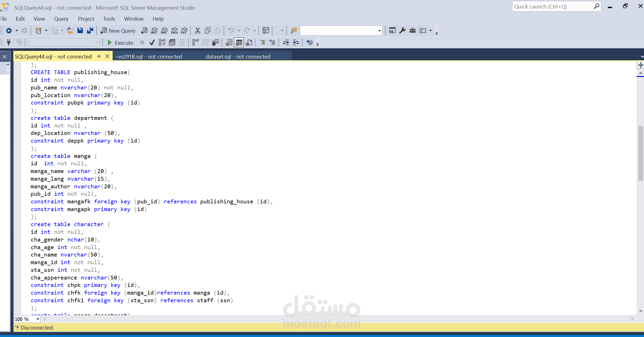This screenshot has height=337, width=644.
Task: Switch to the dataset.sql tab
Action: 238,56
